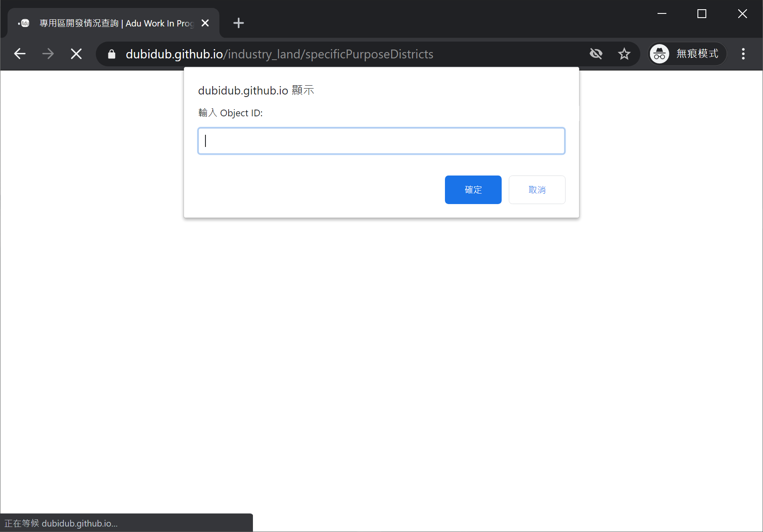
Task: View site info via the lock icon
Action: click(x=111, y=54)
